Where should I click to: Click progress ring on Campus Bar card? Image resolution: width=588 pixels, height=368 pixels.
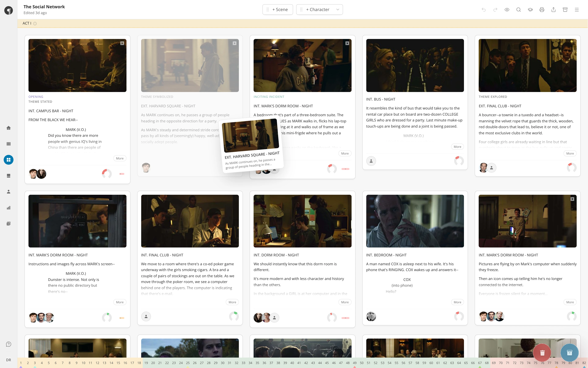coord(107,174)
